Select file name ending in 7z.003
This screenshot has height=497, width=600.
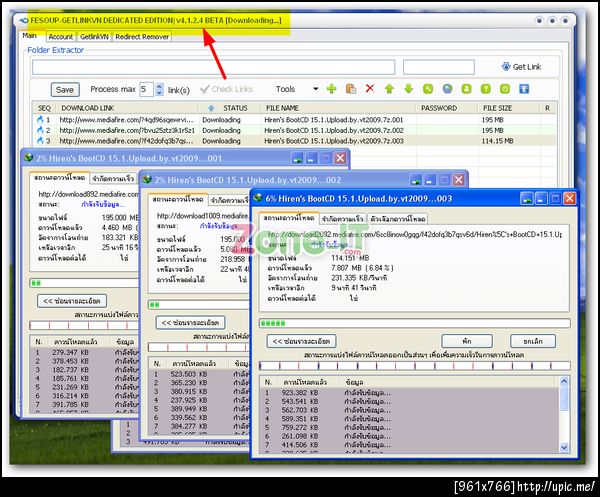click(334, 141)
